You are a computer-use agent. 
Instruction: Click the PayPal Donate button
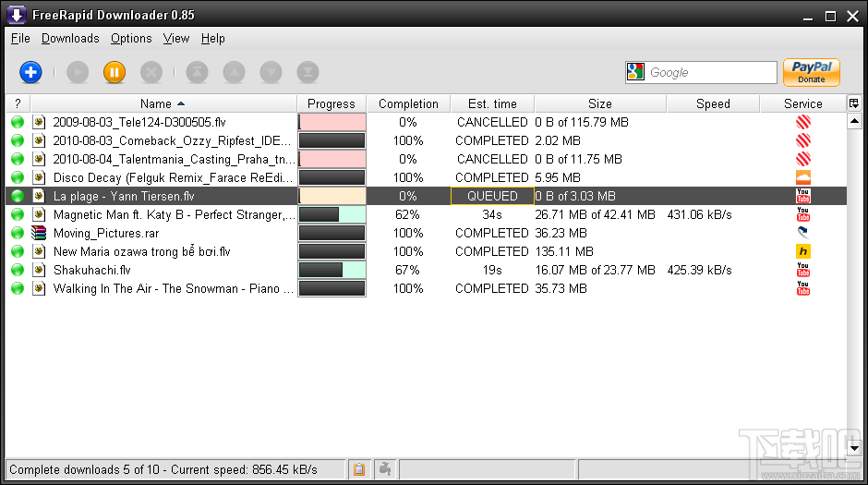[811, 72]
